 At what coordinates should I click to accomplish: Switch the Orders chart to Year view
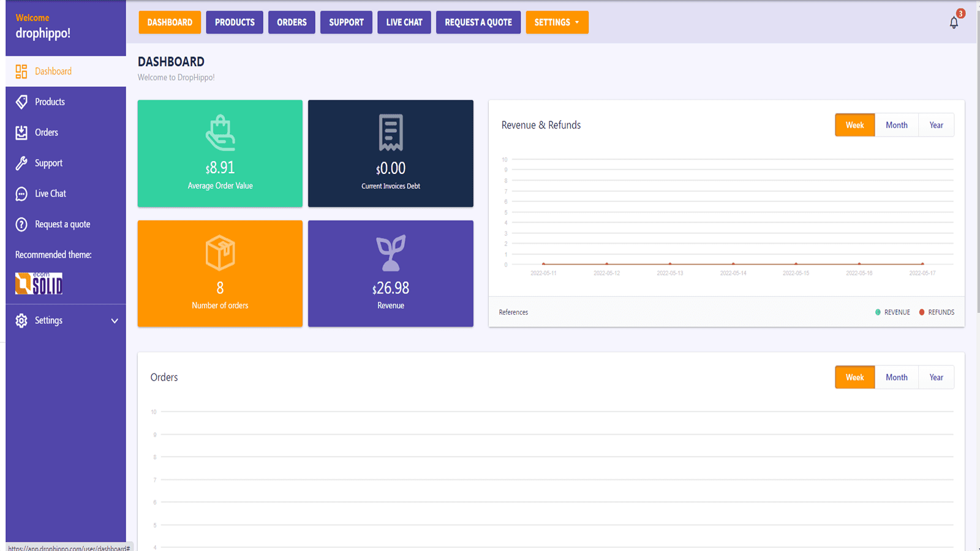point(936,377)
